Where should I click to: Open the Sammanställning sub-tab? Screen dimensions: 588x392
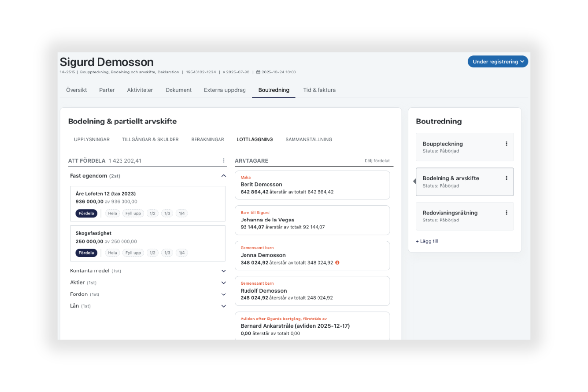tap(309, 140)
